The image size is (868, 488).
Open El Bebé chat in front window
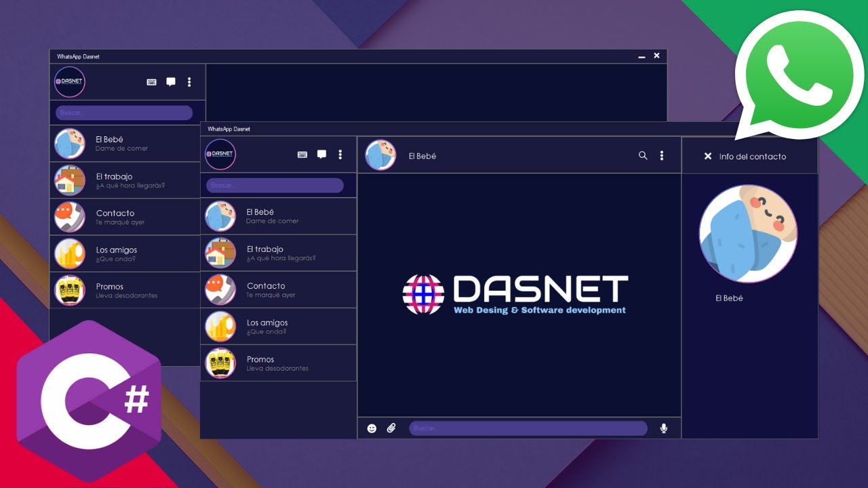coord(279,216)
